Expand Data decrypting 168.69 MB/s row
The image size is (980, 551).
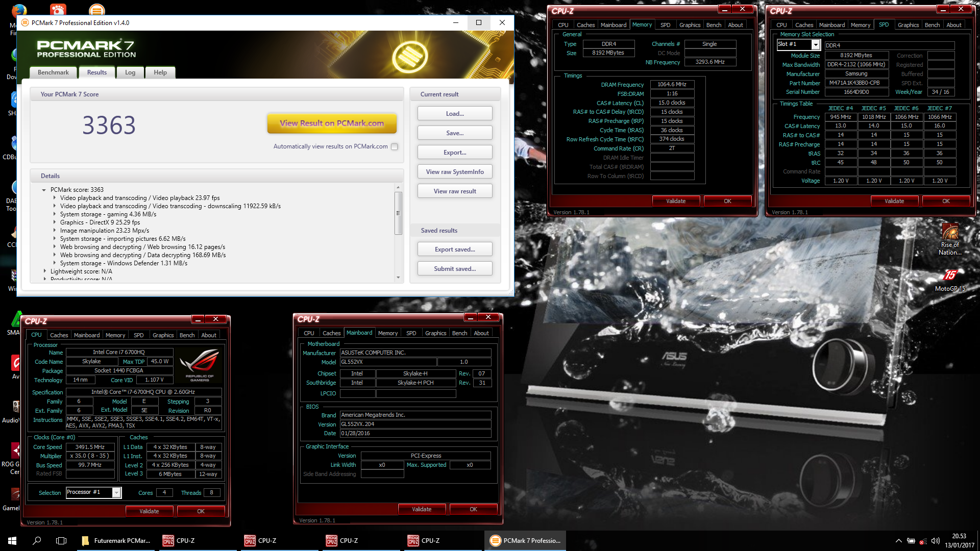tap(54, 255)
